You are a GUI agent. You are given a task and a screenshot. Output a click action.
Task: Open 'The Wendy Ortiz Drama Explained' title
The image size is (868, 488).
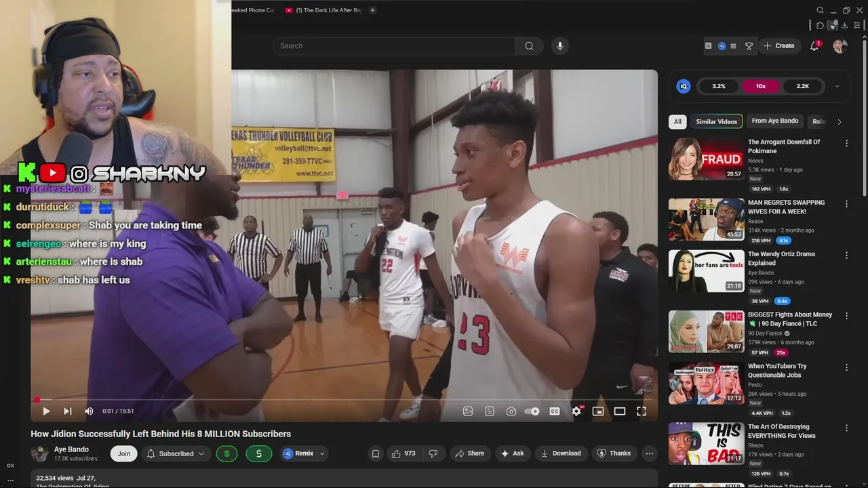(781, 258)
